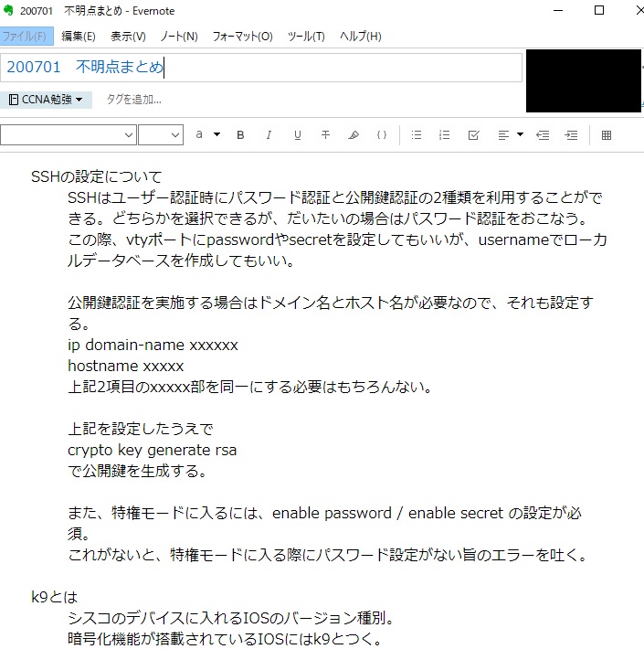The width and height of the screenshot is (644, 649).
Task: Click the タグを追加 tag field
Action: tap(134, 100)
